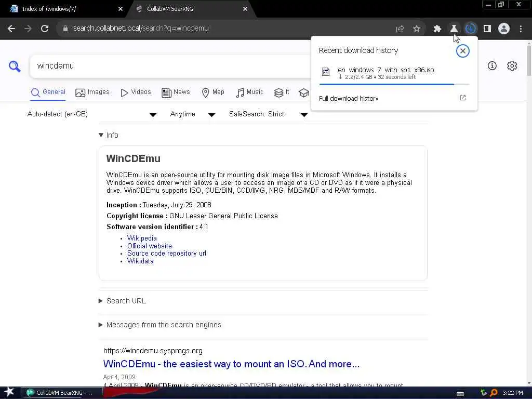
Task: Click the download progress bar
Action: pos(394,84)
